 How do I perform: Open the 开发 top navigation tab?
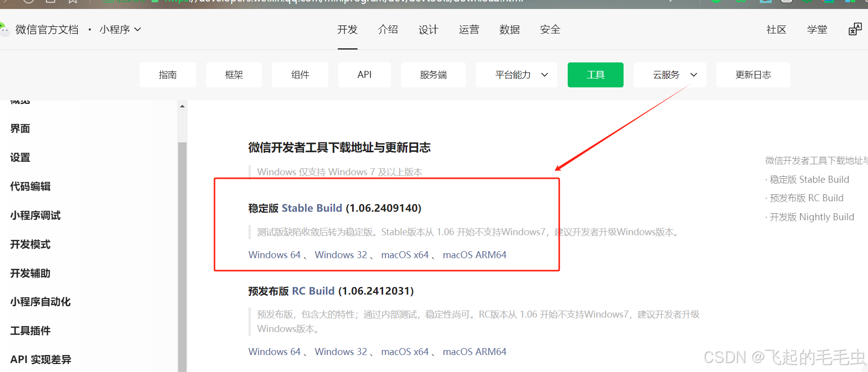coord(347,29)
